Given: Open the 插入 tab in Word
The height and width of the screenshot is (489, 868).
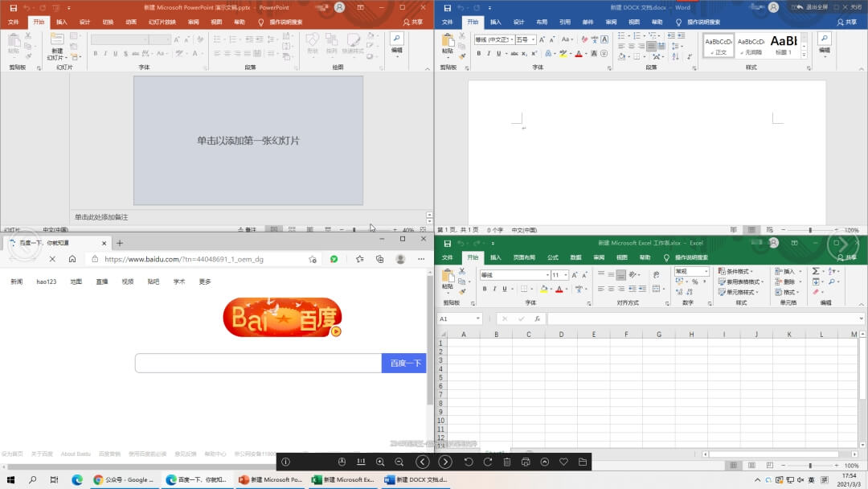Looking at the screenshot, I should tap(495, 23).
